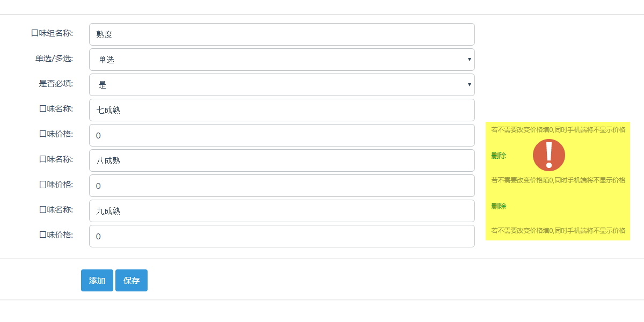
Task: Focus the 口味组名称 field containing 熟度
Action: pyautogui.click(x=282, y=34)
